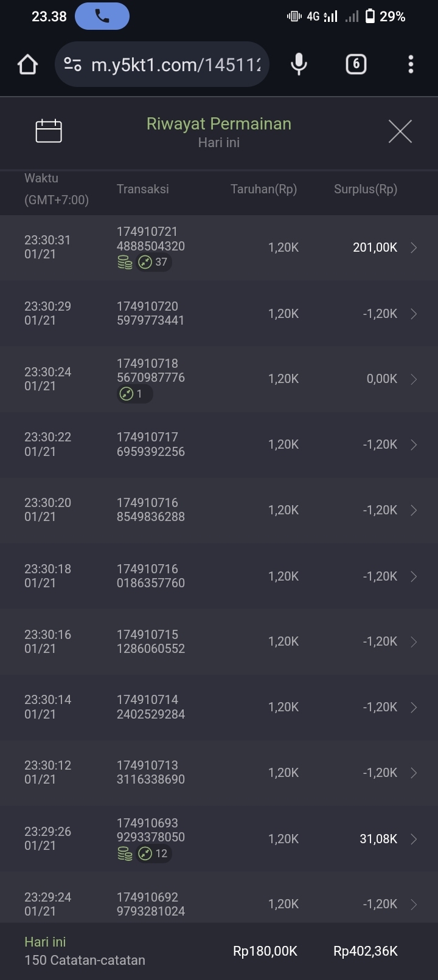Expand details of the 201,00K surplus entry
Image resolution: width=438 pixels, height=980 pixels.
pos(414,247)
